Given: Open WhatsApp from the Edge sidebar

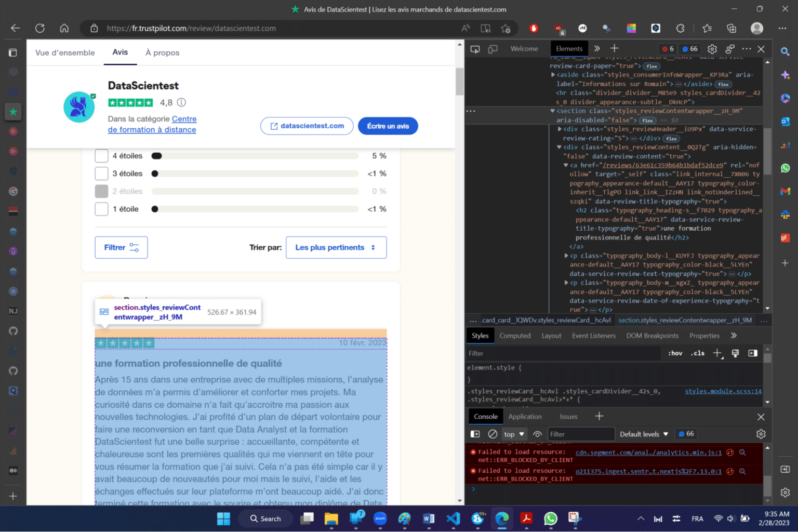Looking at the screenshot, I should pos(785,168).
